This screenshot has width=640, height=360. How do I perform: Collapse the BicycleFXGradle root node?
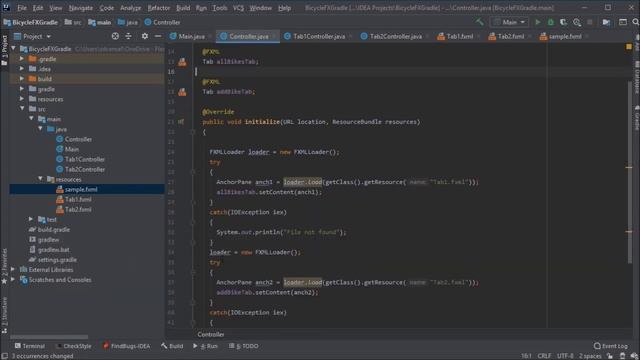pyautogui.click(x=13, y=49)
